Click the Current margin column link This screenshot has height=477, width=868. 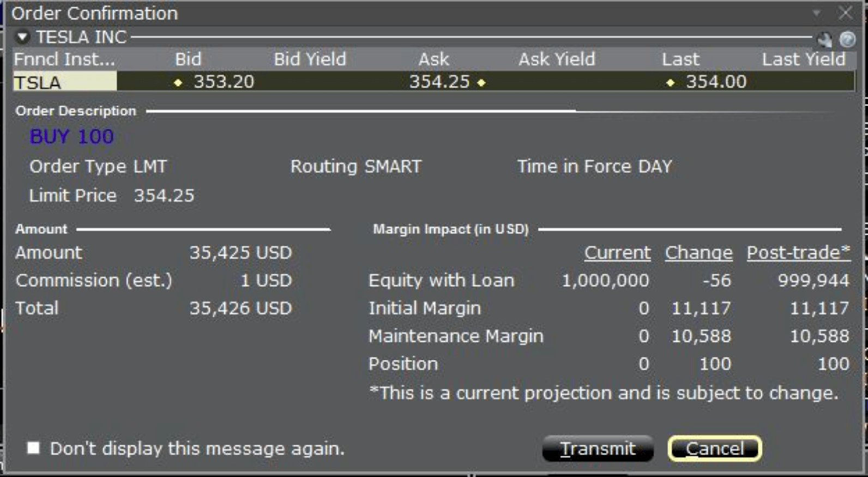pos(617,252)
